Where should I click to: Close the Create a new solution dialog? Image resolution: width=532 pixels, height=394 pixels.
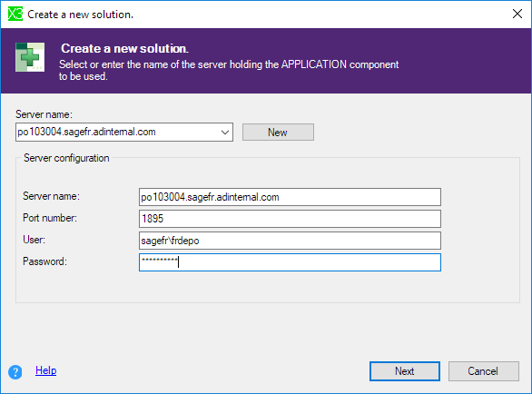pyautogui.click(x=517, y=14)
